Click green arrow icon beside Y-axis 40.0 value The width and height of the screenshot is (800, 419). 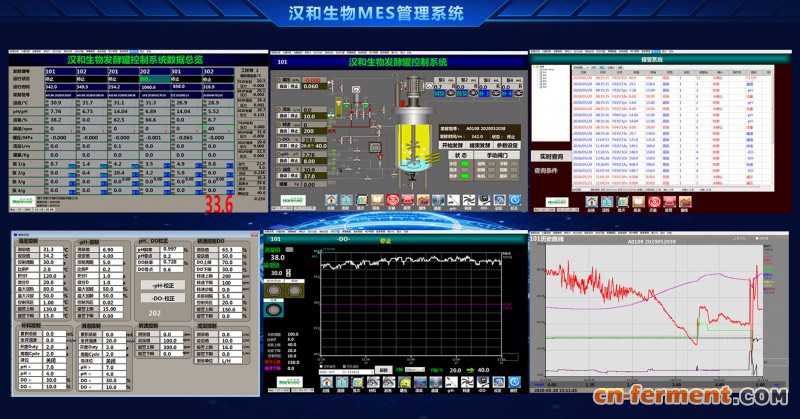pos(470,370)
